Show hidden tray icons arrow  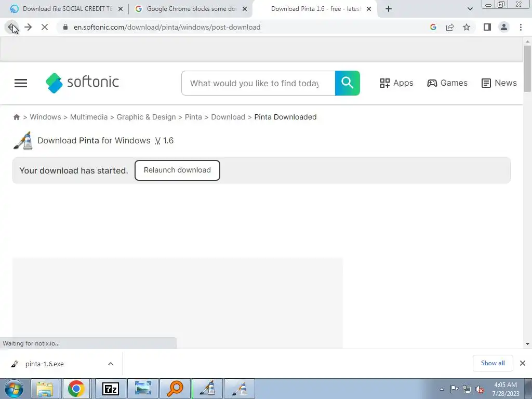pos(442,389)
